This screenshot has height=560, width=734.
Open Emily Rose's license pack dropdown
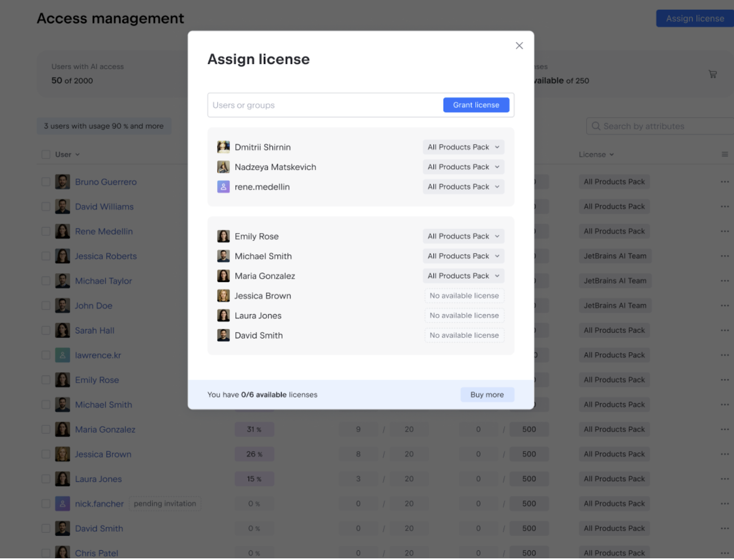coord(463,237)
